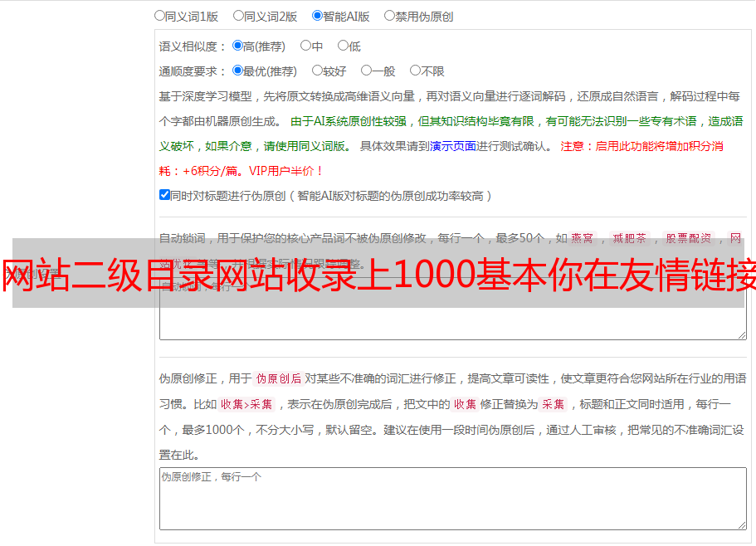The height and width of the screenshot is (546, 756).
Task: Set 语义相似度 to 低
Action: click(343, 46)
